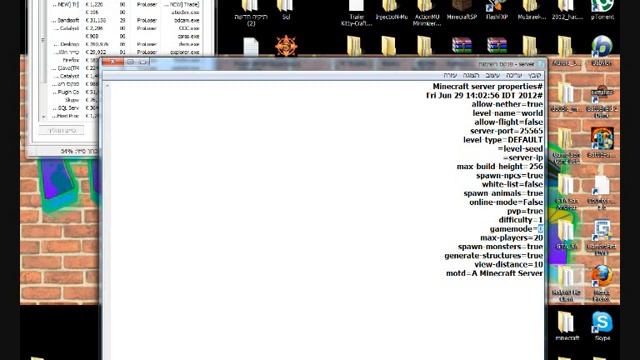Image resolution: width=640 pixels, height=360 pixels.
Task: Click the highlighted gamemode value
Action: 540,229
